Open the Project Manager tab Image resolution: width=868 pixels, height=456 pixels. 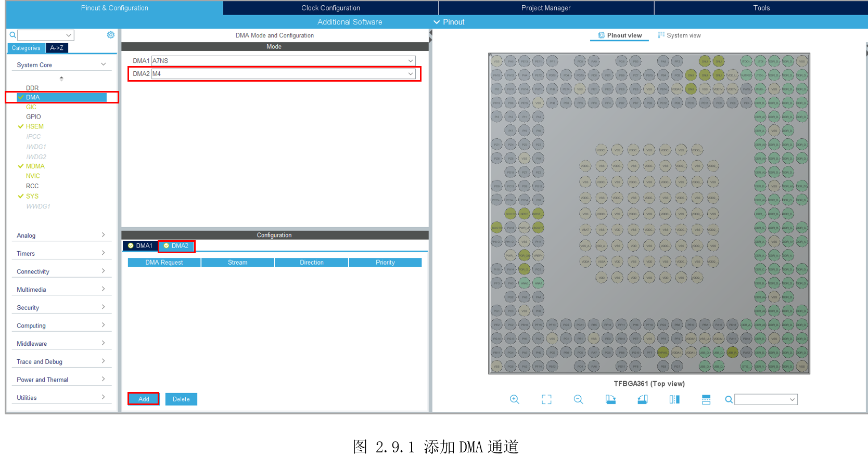[x=546, y=8]
